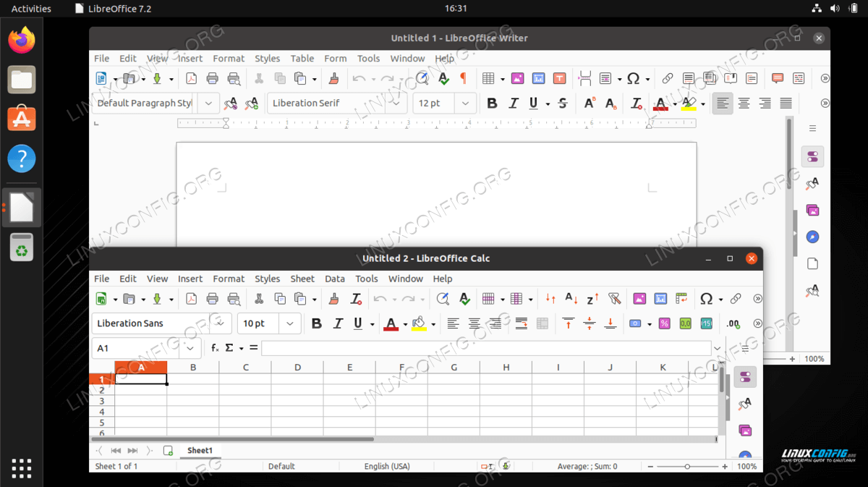The height and width of the screenshot is (487, 868).
Task: Open the Data menu in Calc
Action: (x=335, y=279)
